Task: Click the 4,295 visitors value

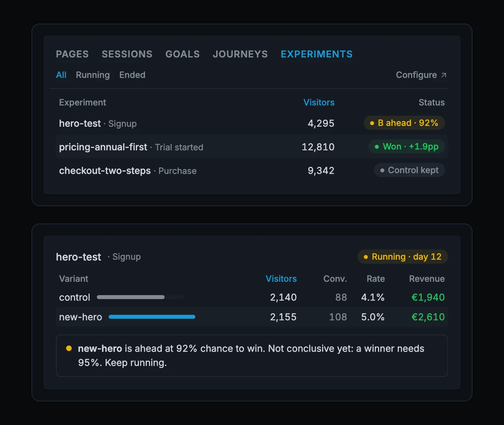Action: pyautogui.click(x=321, y=123)
